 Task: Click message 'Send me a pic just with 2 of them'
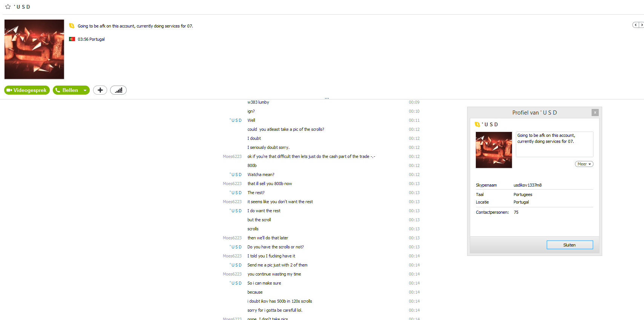pos(278,265)
